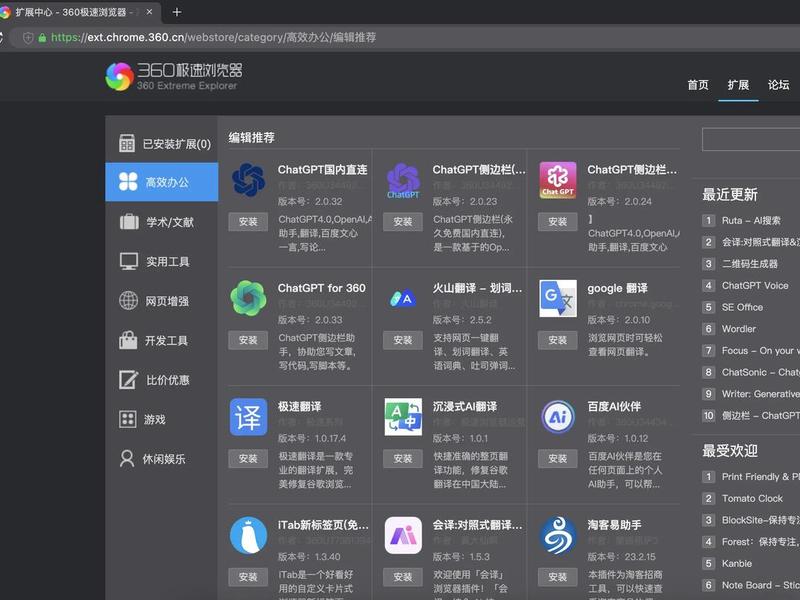
Task: Open a new browser tab
Action: (177, 12)
